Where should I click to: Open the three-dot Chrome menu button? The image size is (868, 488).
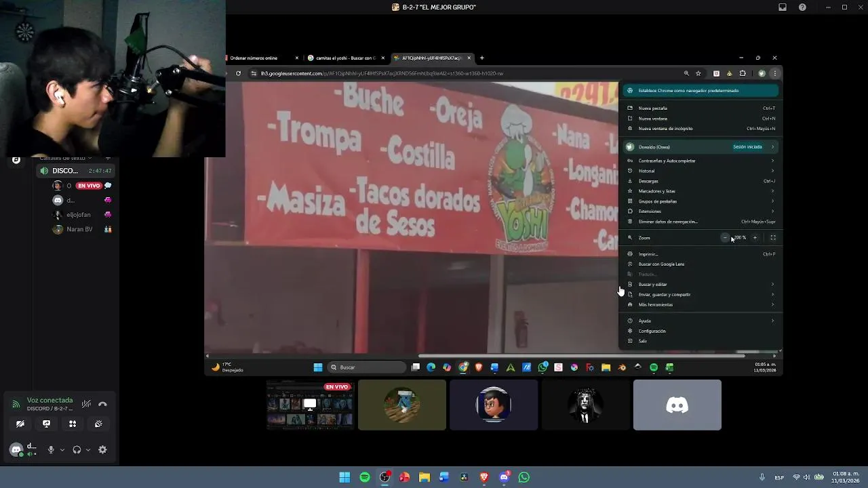(774, 73)
